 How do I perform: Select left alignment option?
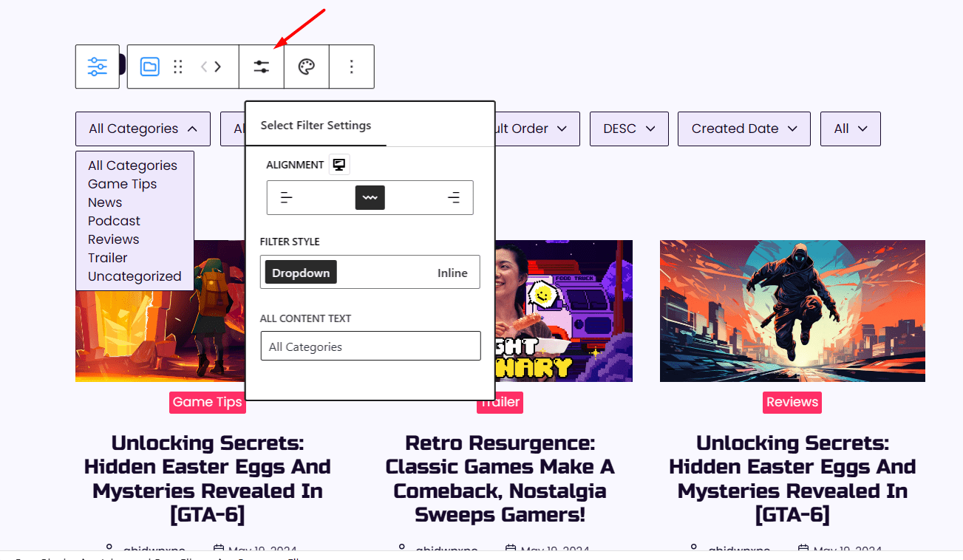(x=286, y=197)
